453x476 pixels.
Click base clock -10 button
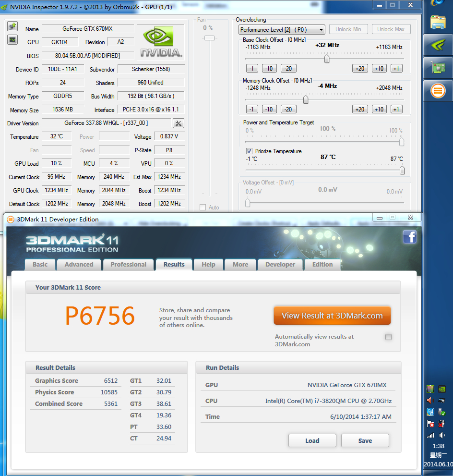[x=269, y=69]
